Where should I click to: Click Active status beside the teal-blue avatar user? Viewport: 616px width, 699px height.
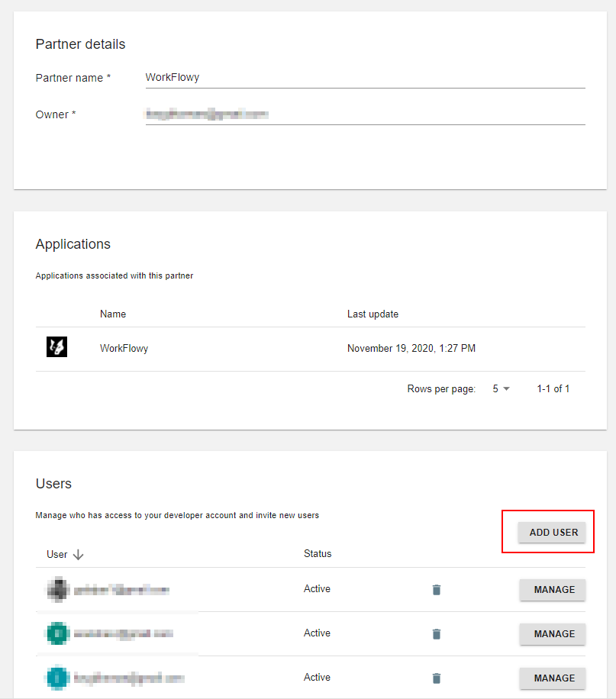tap(317, 677)
